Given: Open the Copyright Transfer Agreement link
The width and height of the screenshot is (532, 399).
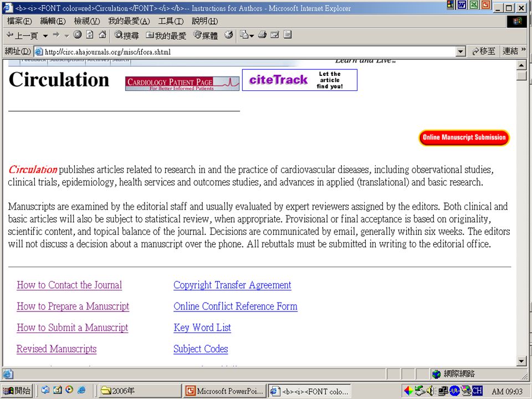Looking at the screenshot, I should pyautogui.click(x=232, y=285).
